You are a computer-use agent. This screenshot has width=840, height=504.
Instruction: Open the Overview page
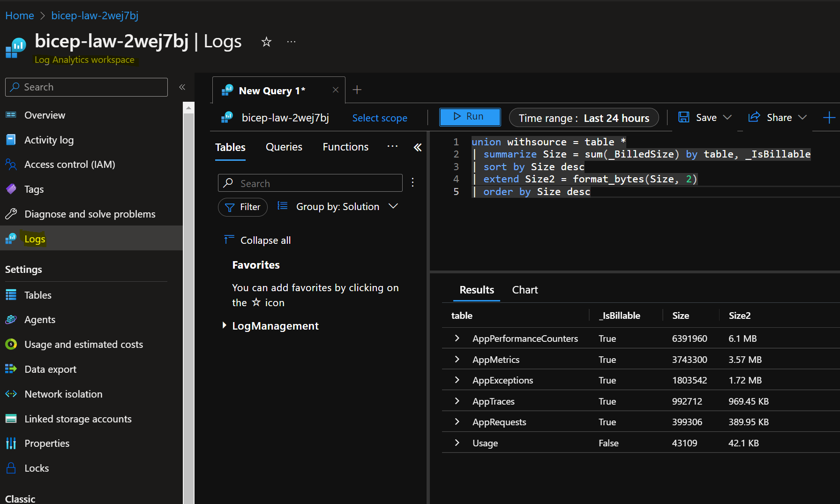[45, 115]
